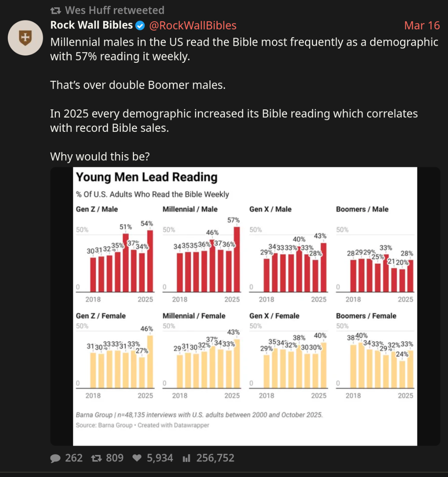Like the tweet with the heart icon
This screenshot has width=448, height=477.
point(137,458)
